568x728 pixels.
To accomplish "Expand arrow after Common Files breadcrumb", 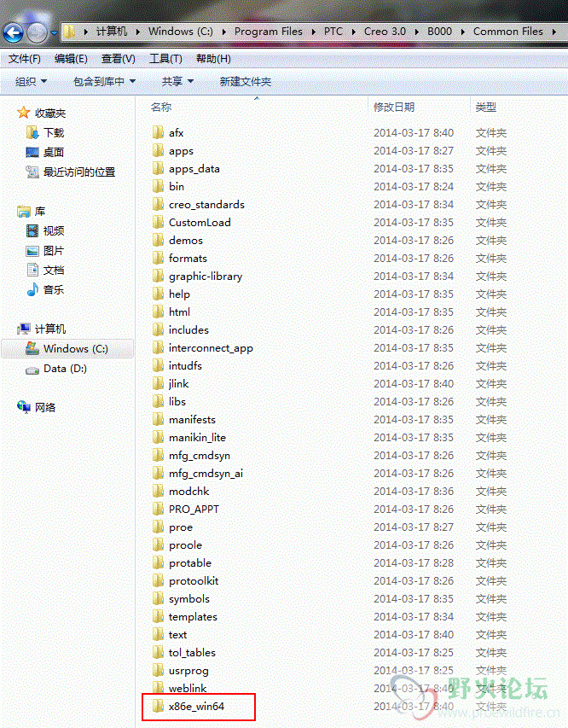I will pyautogui.click(x=554, y=32).
